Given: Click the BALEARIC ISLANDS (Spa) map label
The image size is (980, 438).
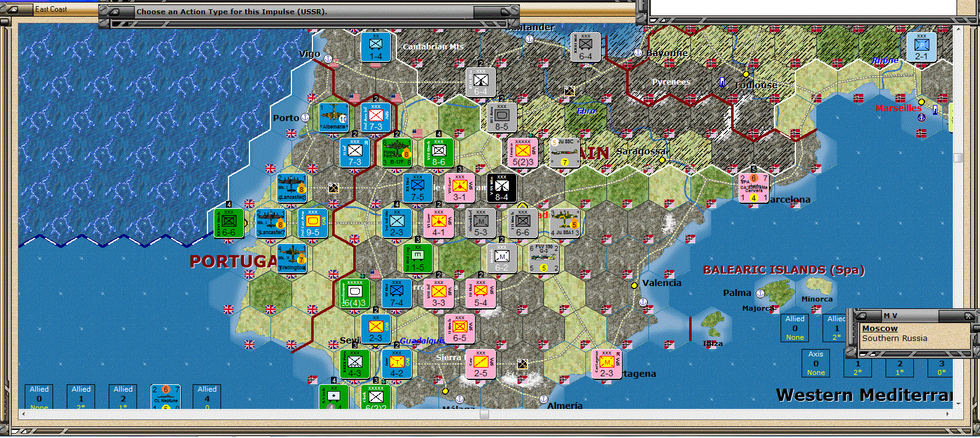Looking at the screenshot, I should click(x=784, y=270).
